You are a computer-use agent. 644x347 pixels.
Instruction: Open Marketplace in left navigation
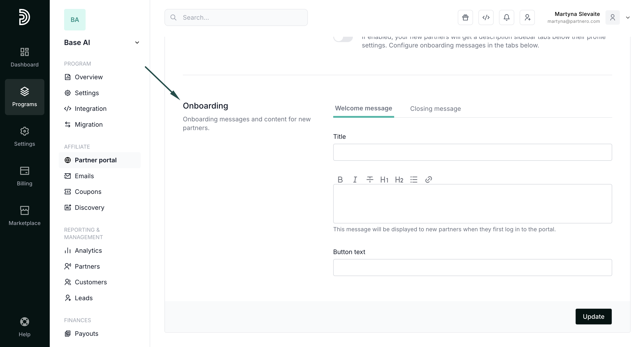click(24, 216)
